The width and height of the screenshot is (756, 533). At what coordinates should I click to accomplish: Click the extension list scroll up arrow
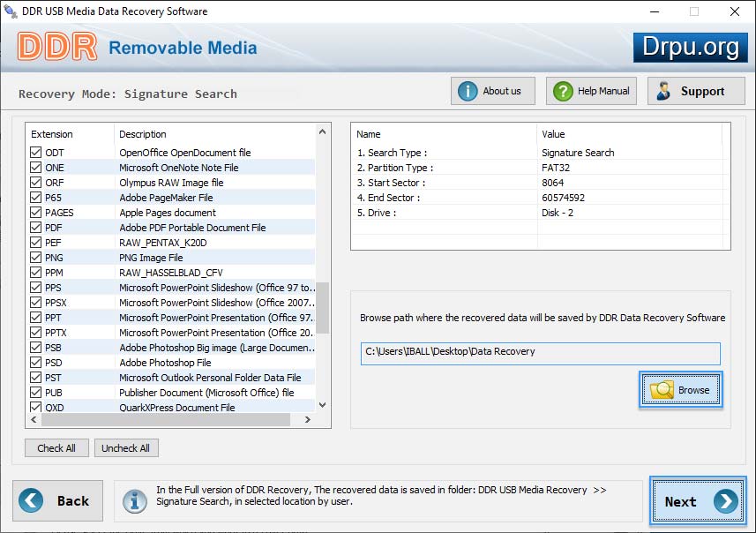[323, 131]
